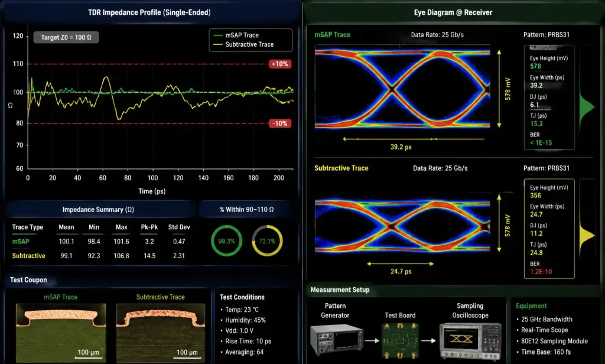This screenshot has width=605, height=364.
Task: Click the Min column header
Action: click(x=94, y=227)
